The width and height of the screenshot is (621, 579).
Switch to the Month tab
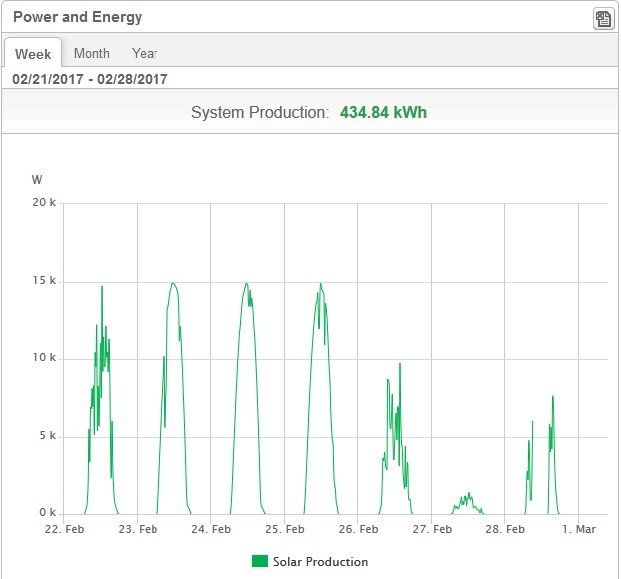click(x=92, y=53)
